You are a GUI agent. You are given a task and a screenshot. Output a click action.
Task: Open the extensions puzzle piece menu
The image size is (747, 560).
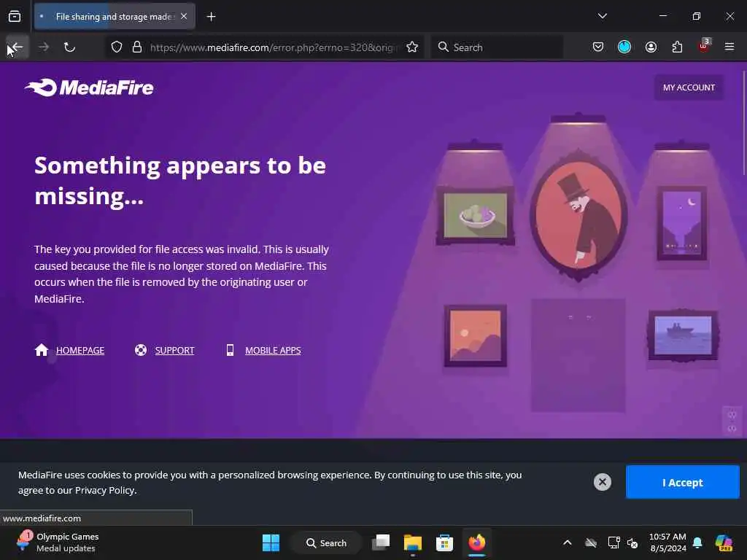click(677, 47)
